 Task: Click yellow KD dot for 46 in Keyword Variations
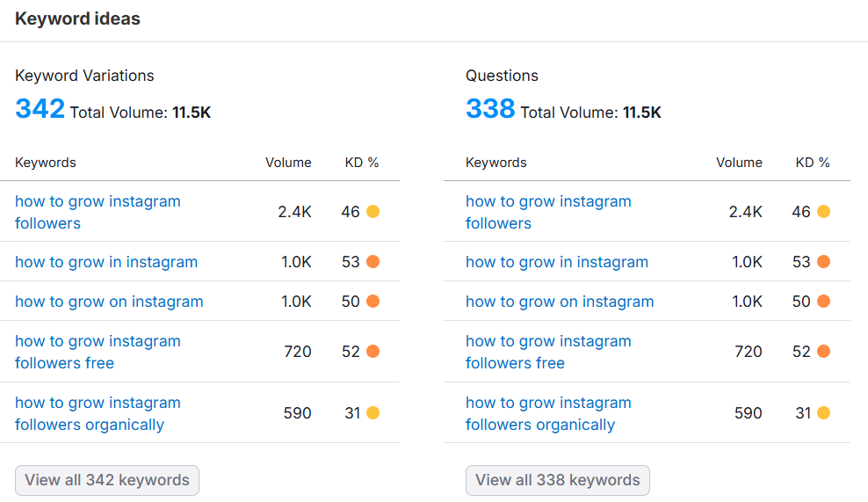coord(373,212)
